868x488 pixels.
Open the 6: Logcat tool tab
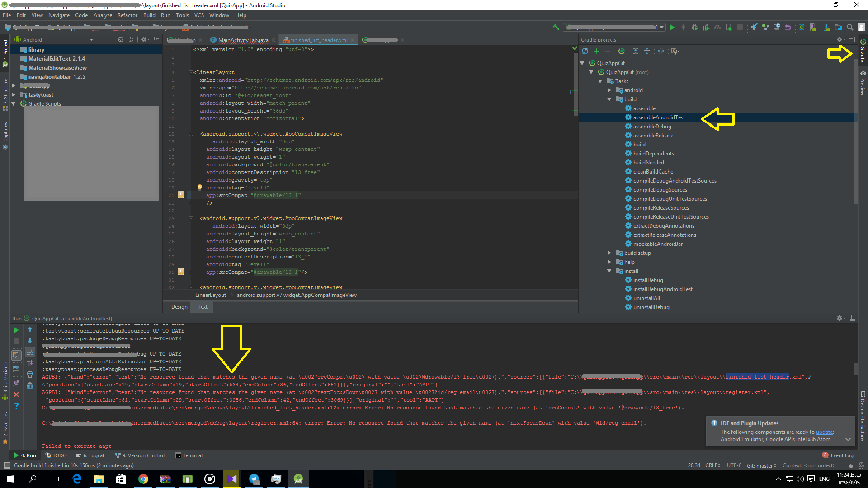(90, 455)
